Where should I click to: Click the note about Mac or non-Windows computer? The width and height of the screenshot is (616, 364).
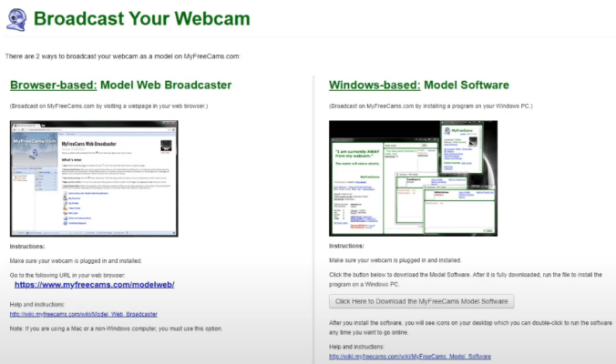(x=116, y=329)
